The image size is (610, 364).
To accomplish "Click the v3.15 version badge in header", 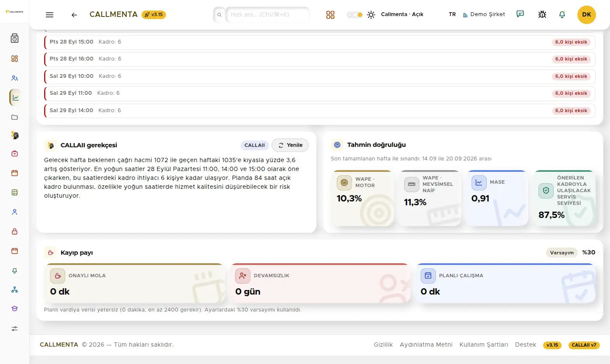I will (x=154, y=14).
